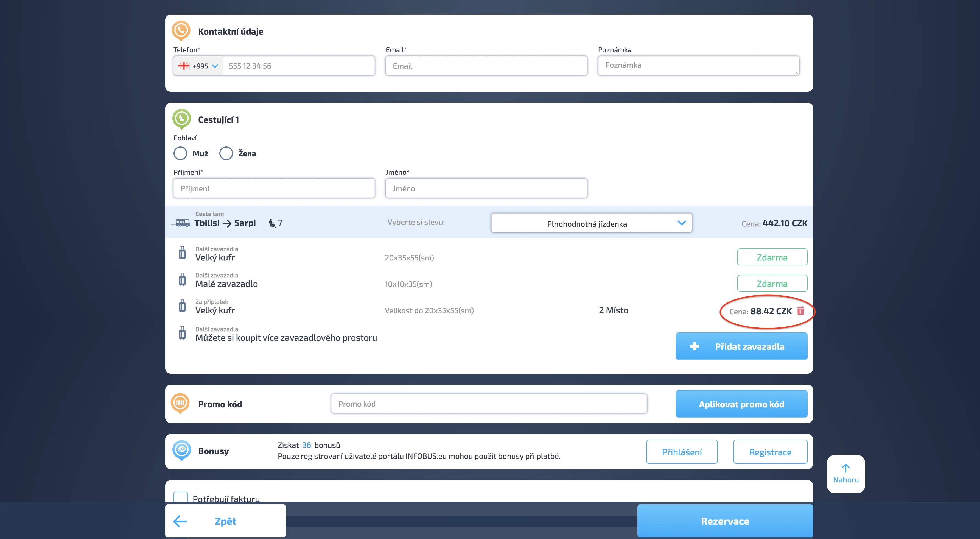Click the orange phone icon at Kontaktní údaje
This screenshot has height=539, width=980.
tap(181, 30)
